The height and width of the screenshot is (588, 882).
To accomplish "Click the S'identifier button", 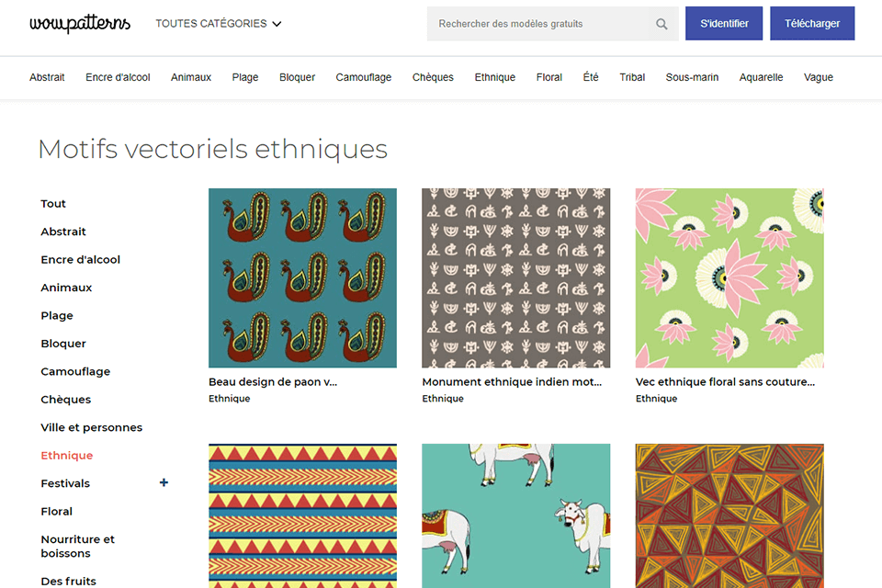I will 724,24.
